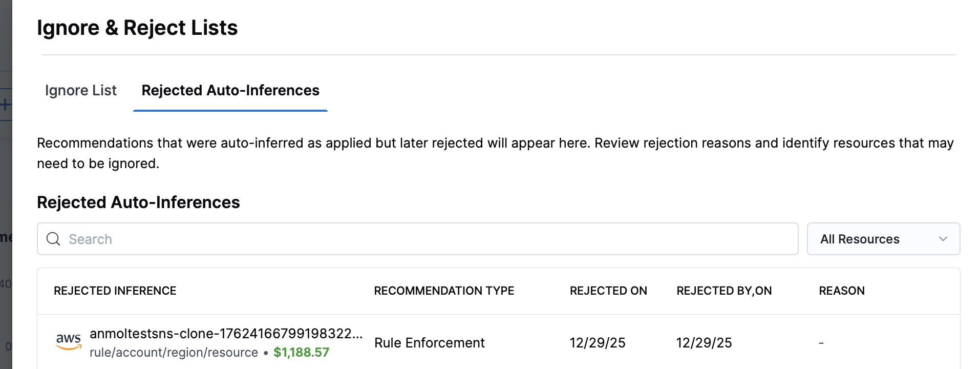980x369 pixels.
Task: Open the All Resources filter dropdown
Action: click(883, 239)
